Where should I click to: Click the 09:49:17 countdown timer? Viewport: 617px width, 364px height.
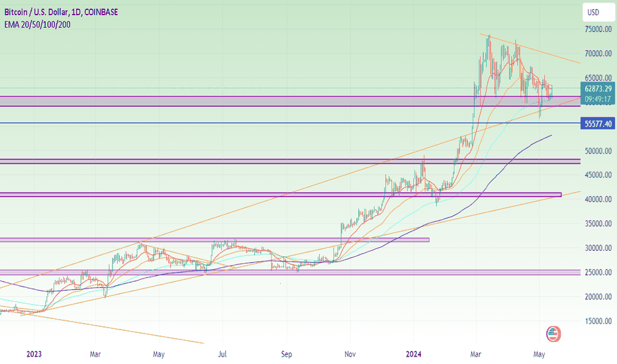pyautogui.click(x=598, y=99)
